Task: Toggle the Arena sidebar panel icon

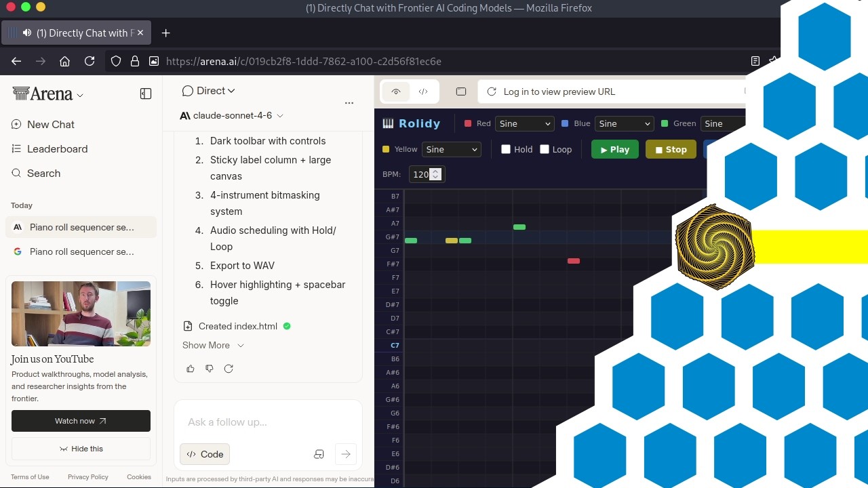Action: tap(146, 94)
